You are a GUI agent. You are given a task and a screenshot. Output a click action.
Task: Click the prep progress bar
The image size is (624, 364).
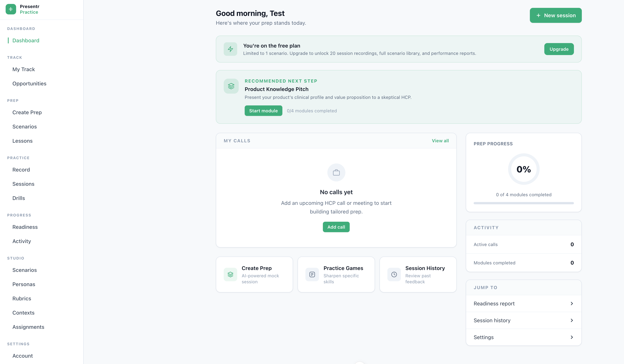pos(523,203)
